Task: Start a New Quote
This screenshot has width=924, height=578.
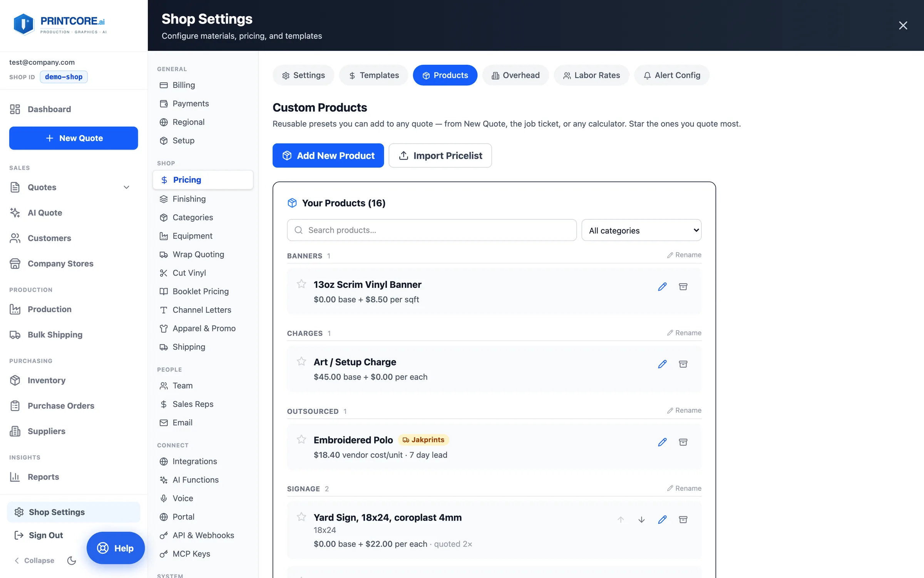Action: 74,138
